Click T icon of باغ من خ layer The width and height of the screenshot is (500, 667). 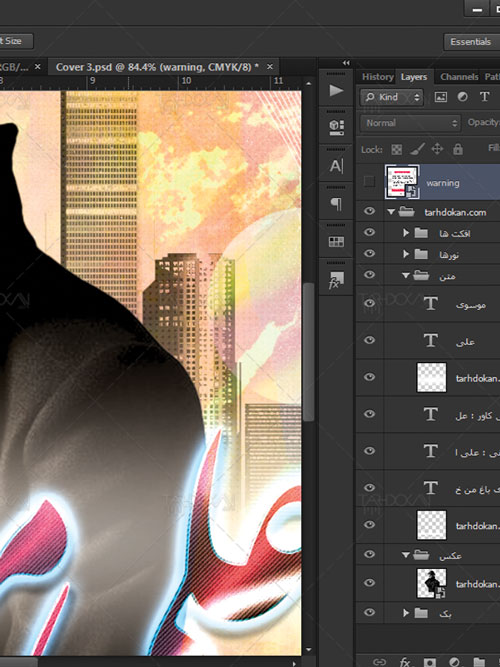[x=431, y=488]
